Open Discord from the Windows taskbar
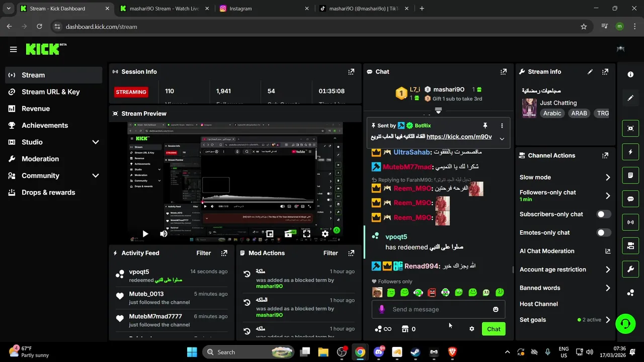Image resolution: width=644 pixels, height=362 pixels. 379,352
